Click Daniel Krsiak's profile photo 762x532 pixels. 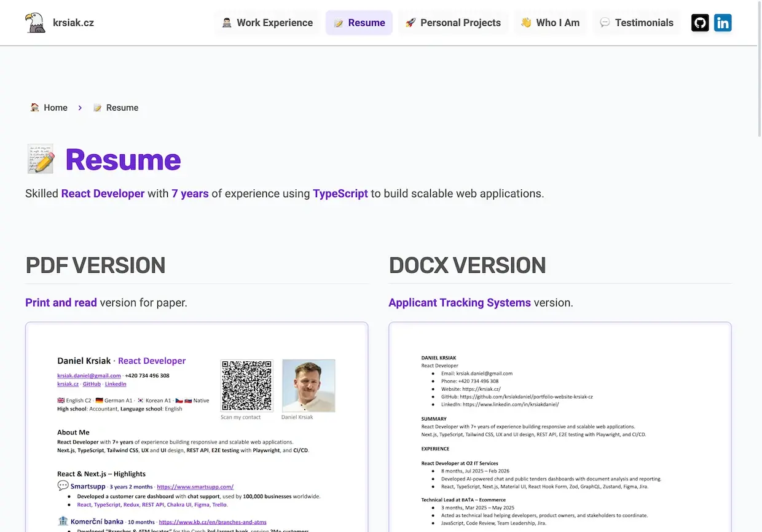tap(308, 385)
